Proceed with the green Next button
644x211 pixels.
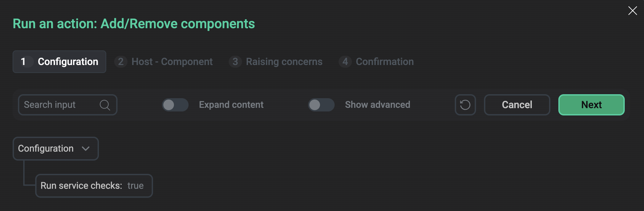(591, 105)
